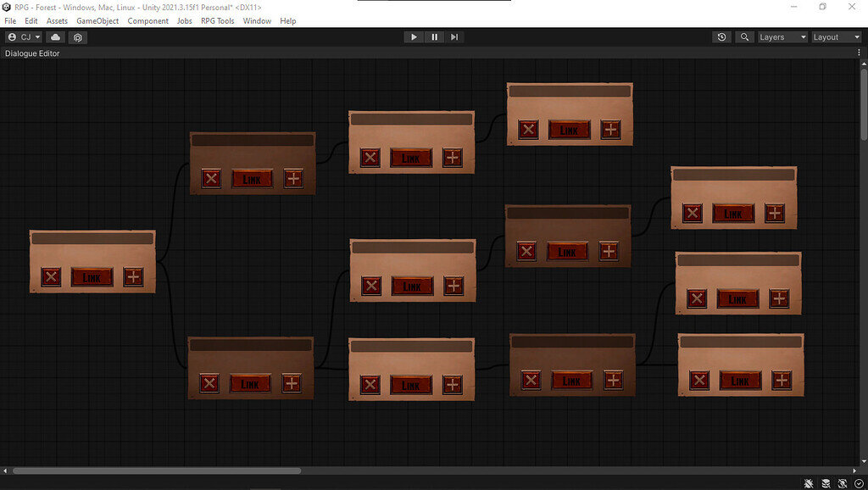Open the RPG Tools menu

[x=215, y=20]
